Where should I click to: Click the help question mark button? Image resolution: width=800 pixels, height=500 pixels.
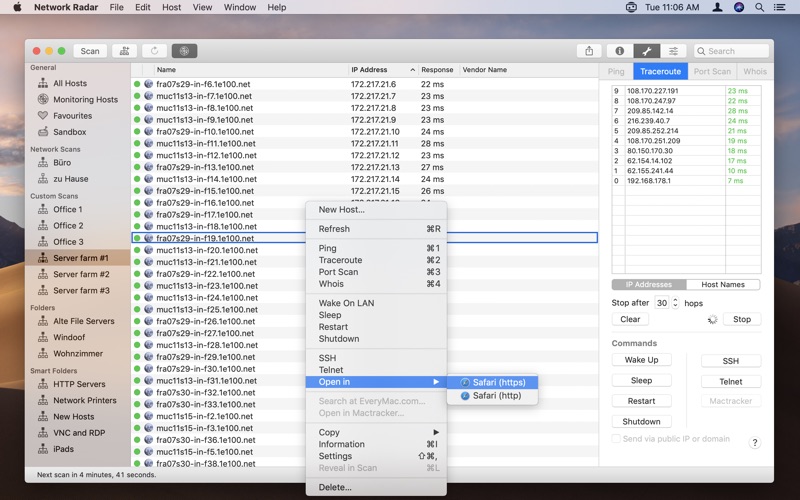pyautogui.click(x=754, y=442)
